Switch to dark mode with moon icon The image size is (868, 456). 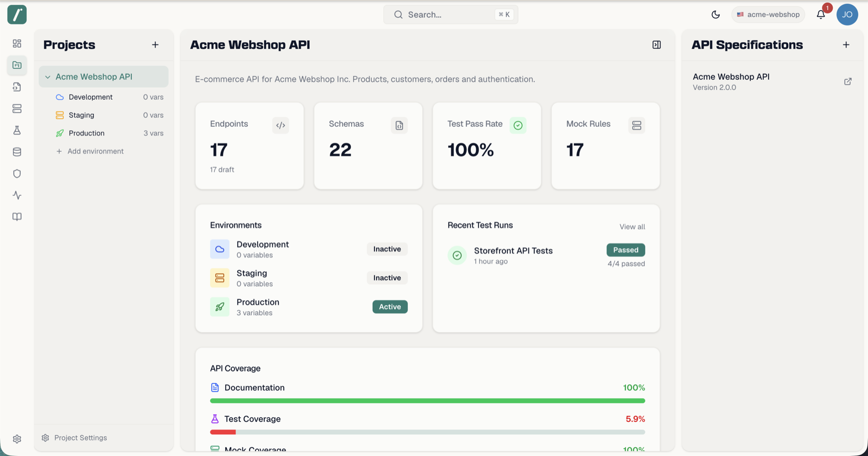coord(716,15)
